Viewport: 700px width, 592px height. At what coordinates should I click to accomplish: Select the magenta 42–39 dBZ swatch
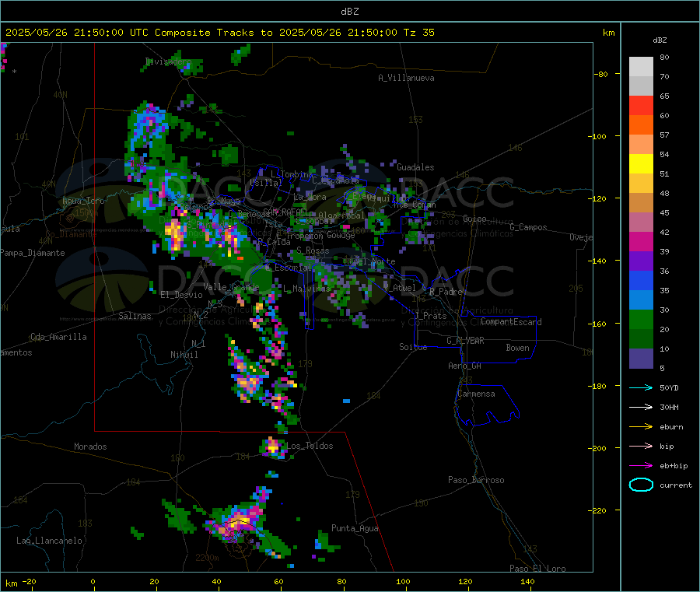(641, 241)
